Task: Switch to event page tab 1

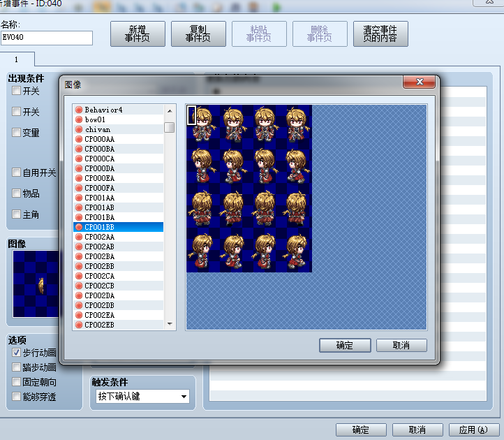Action: (17, 59)
